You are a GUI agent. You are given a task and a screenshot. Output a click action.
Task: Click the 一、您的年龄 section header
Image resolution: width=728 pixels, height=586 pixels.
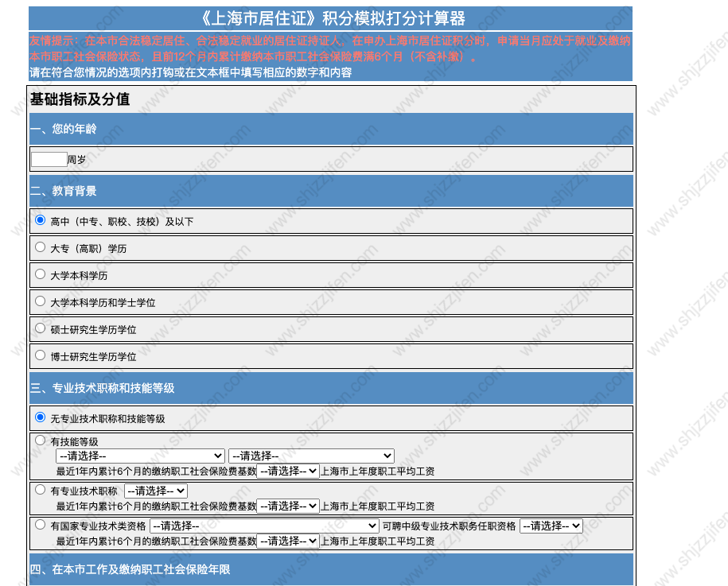point(331,129)
